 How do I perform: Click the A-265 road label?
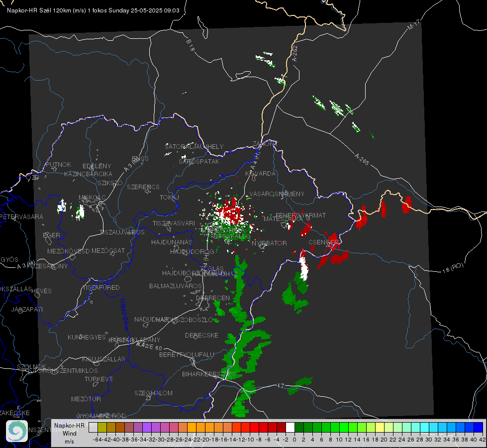(x=362, y=159)
